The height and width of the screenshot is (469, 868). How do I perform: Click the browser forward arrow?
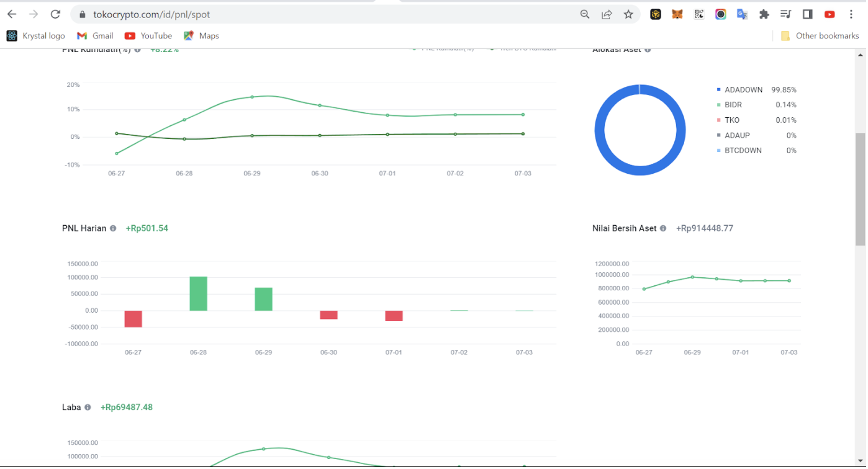pyautogui.click(x=34, y=14)
